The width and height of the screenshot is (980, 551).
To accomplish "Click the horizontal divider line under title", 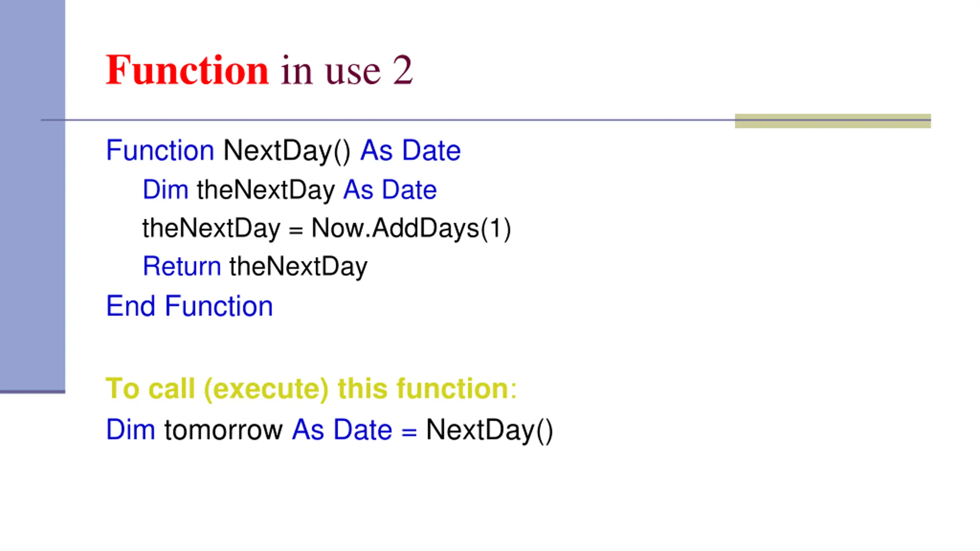I will 486,120.
